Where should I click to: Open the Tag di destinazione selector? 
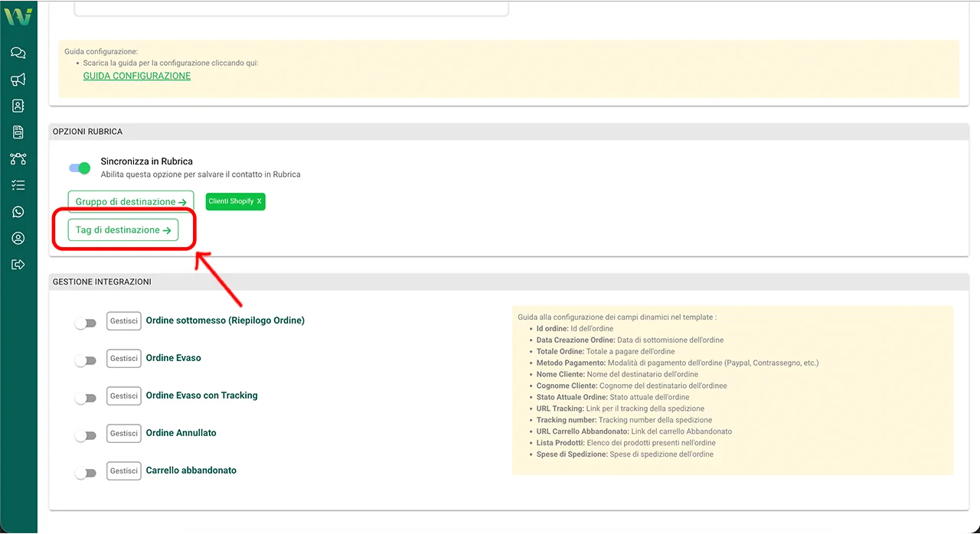(122, 230)
